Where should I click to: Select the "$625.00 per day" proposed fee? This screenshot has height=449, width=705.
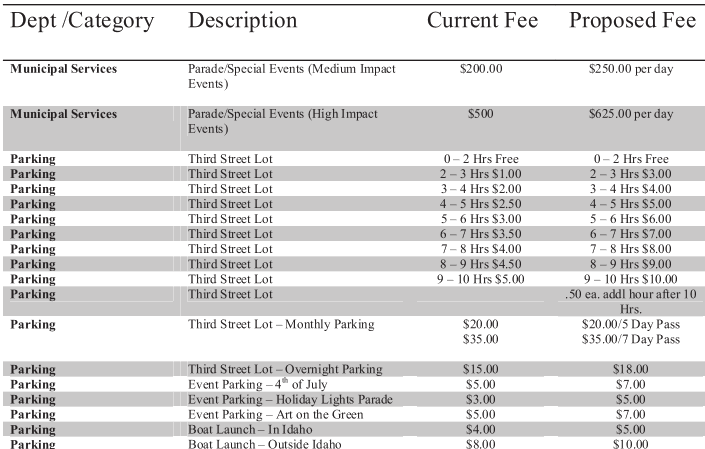pos(632,114)
